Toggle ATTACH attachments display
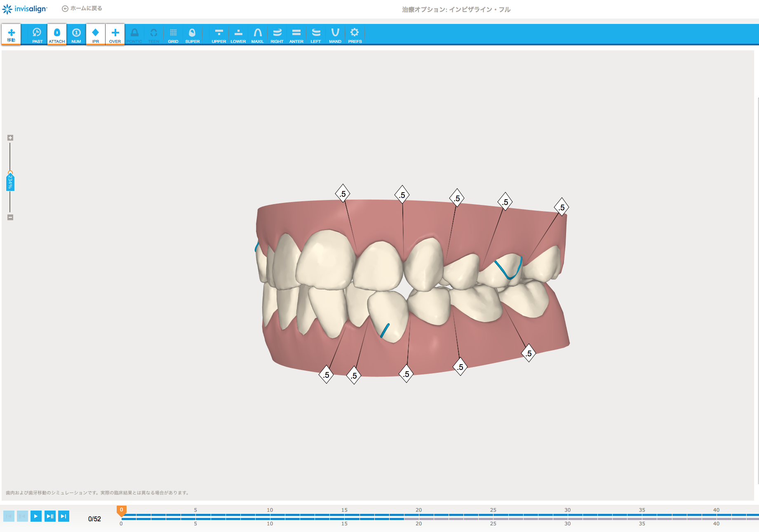Screen dimensions: 759x532 pos(57,34)
